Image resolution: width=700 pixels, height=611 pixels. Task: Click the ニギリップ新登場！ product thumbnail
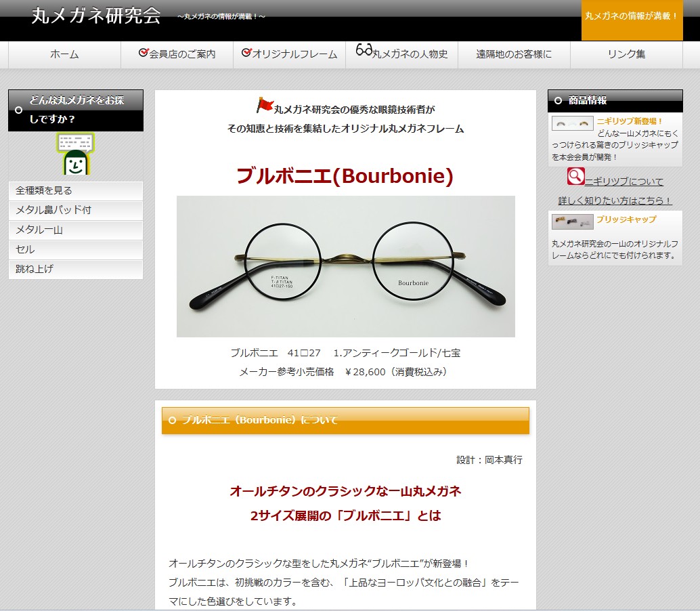coord(572,123)
